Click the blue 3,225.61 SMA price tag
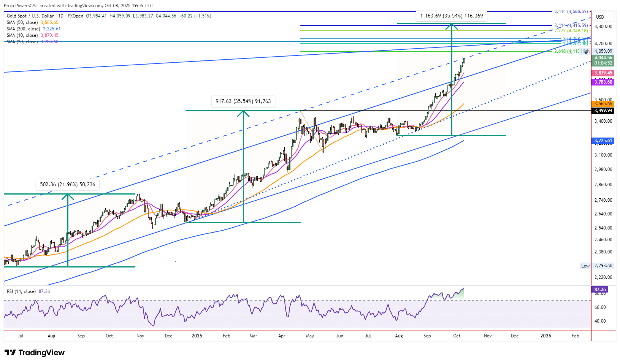 [603, 141]
